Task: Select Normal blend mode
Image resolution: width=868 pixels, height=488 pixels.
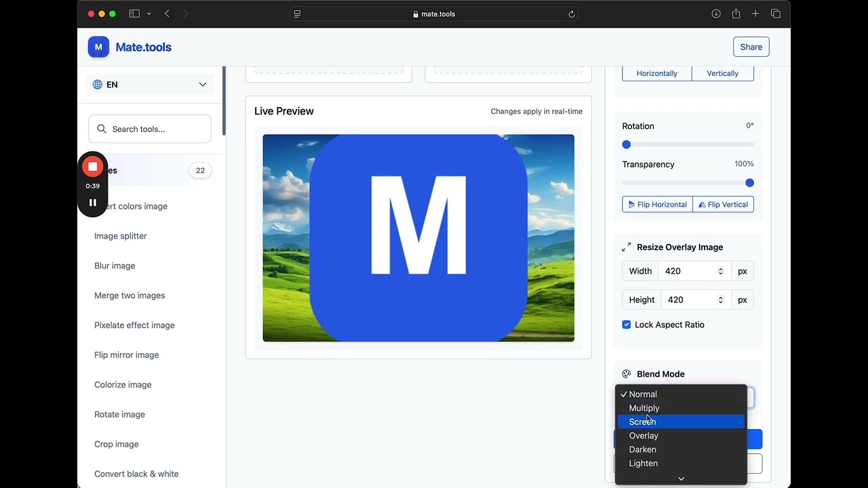Action: click(681, 394)
